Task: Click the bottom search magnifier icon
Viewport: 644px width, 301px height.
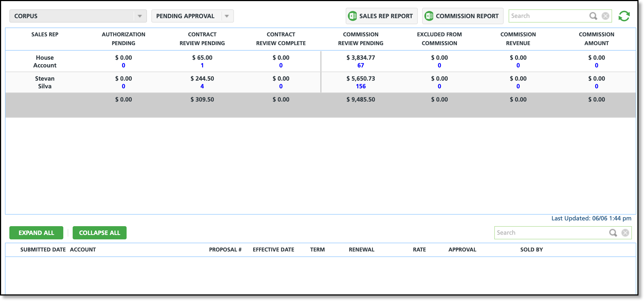Action: [x=613, y=233]
